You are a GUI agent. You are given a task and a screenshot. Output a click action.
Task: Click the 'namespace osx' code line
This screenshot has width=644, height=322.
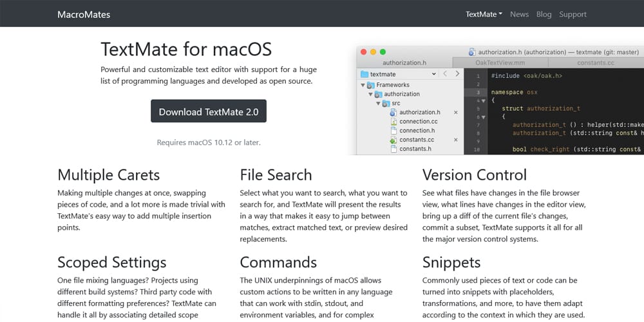point(514,92)
